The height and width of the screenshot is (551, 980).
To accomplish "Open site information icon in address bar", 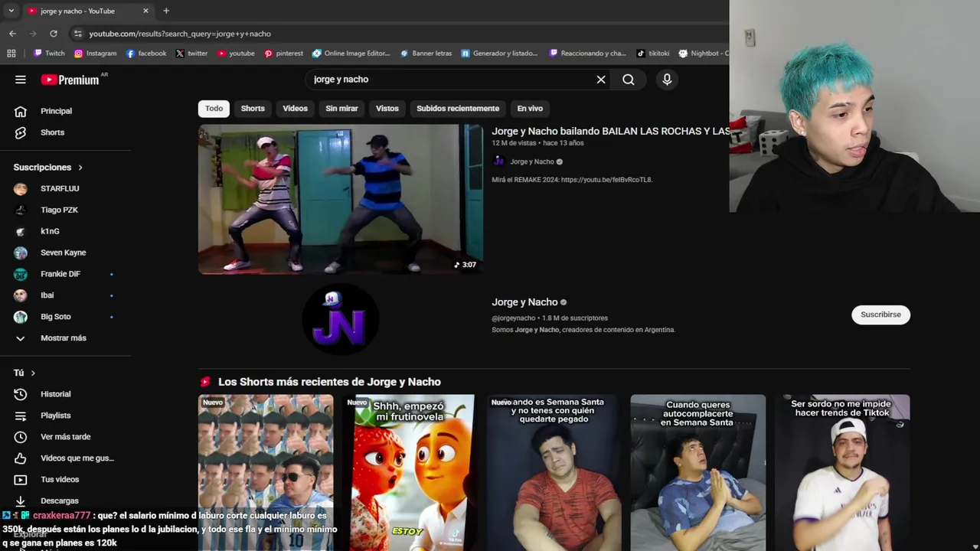I will tap(77, 34).
